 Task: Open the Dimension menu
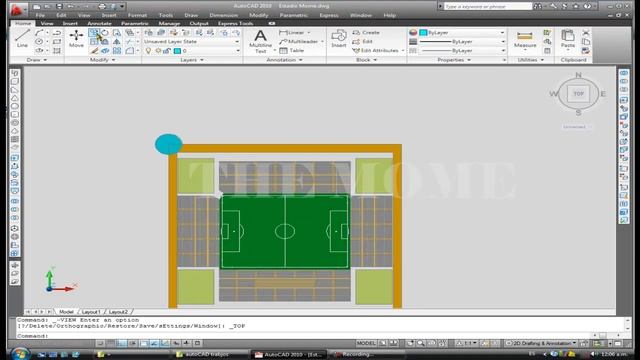(223, 15)
